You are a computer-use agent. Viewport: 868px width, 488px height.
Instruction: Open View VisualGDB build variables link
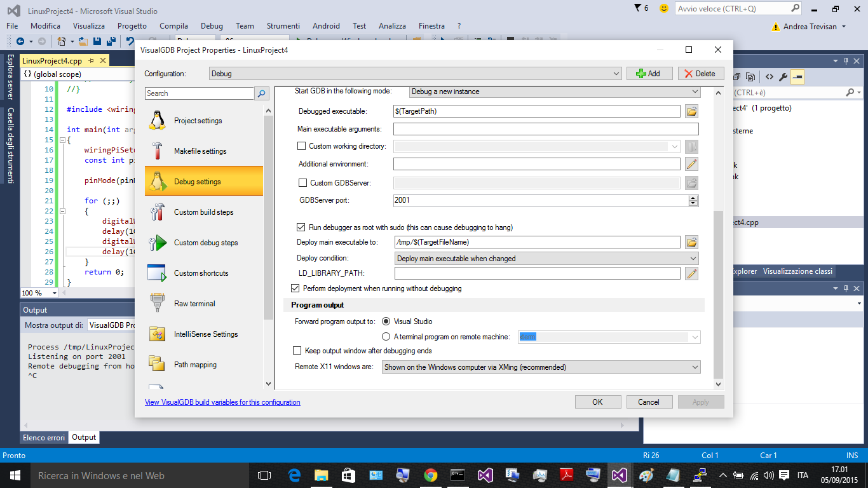(x=222, y=402)
